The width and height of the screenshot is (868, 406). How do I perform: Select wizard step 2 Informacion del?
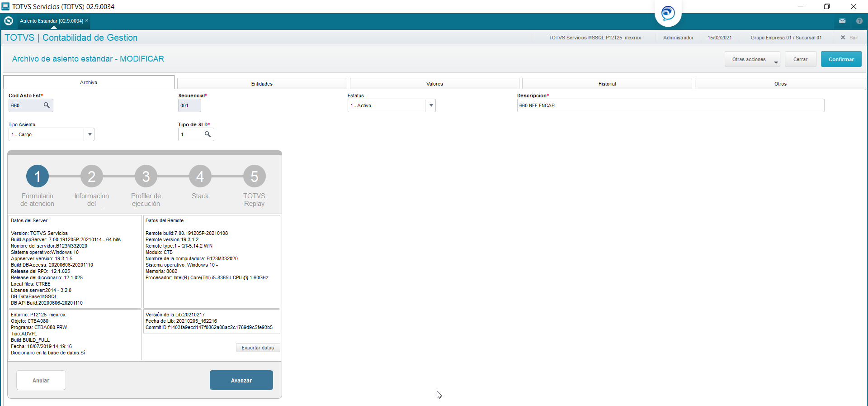(92, 176)
